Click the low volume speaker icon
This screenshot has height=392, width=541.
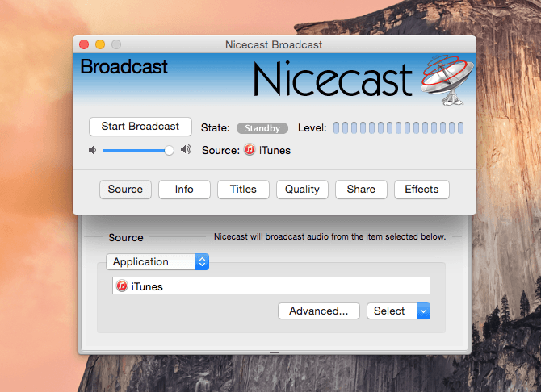92,150
